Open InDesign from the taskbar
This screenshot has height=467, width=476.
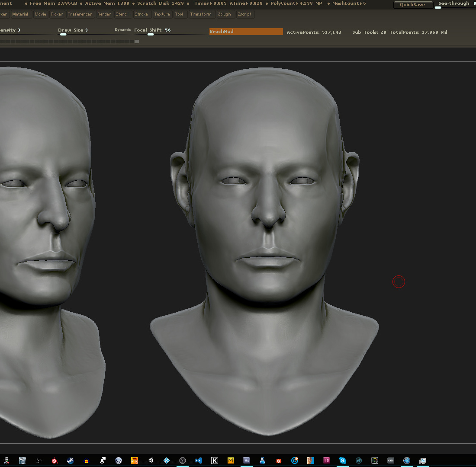327,461
